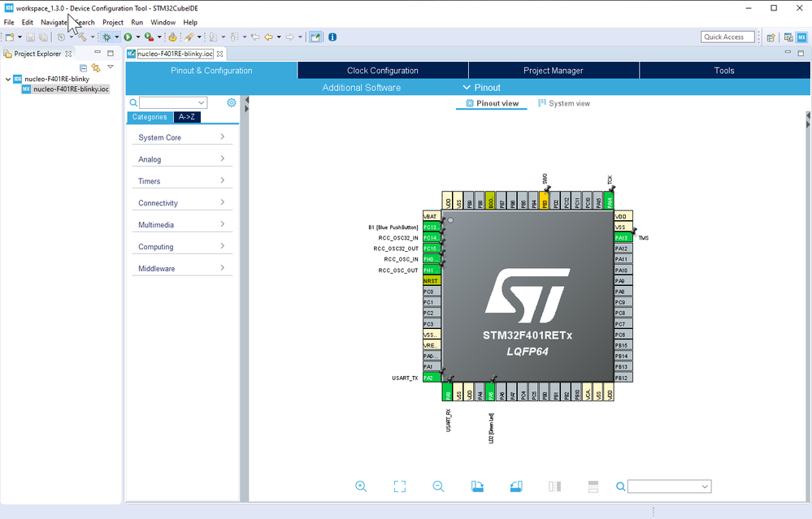812x519 pixels.
Task: Select the Pinout & Configuration tab
Action: click(x=211, y=71)
